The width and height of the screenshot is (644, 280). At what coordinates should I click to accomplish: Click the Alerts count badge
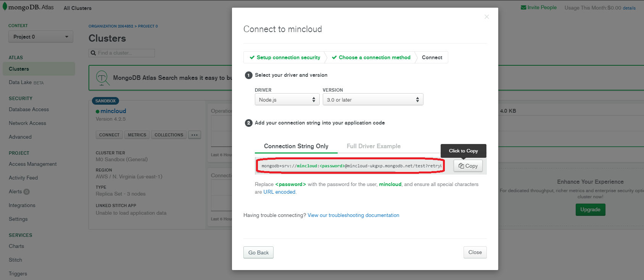pos(26,192)
